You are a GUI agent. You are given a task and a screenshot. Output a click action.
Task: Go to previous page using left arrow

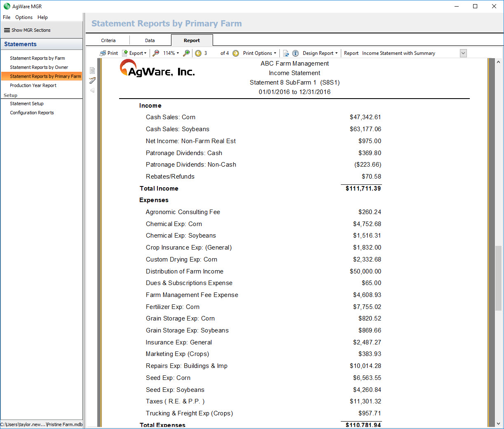pos(198,53)
